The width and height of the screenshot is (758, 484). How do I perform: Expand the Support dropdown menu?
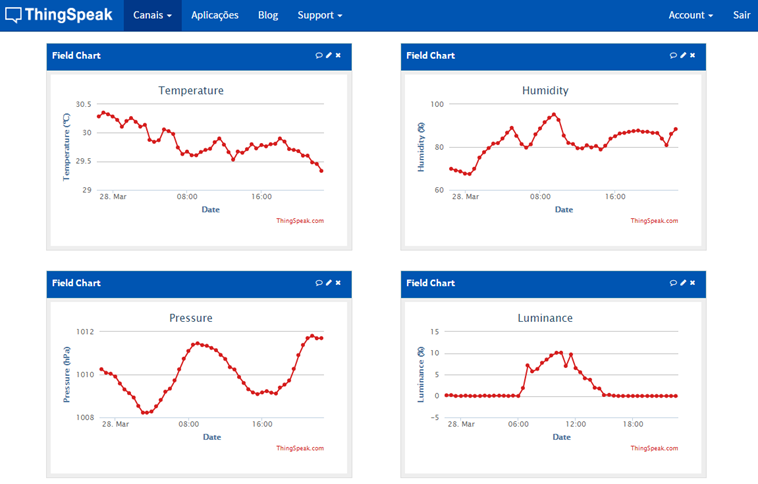pyautogui.click(x=320, y=15)
